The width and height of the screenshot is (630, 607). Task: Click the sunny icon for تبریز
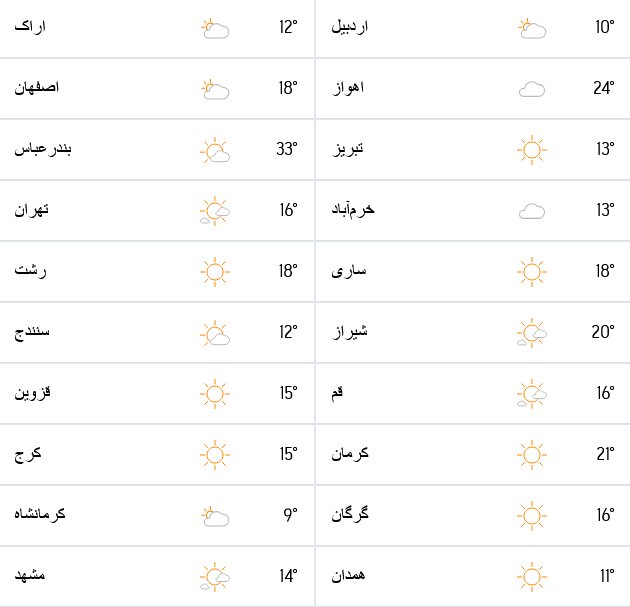tap(531, 150)
